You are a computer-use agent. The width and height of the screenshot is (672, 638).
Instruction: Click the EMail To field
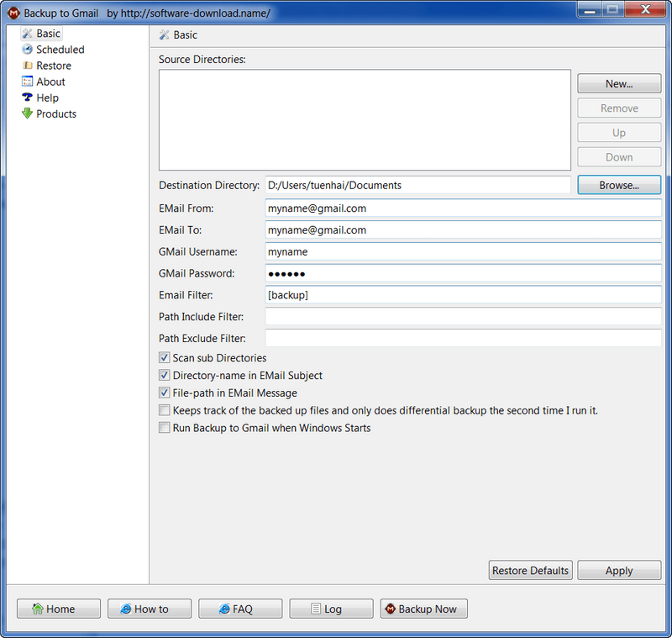tap(464, 229)
